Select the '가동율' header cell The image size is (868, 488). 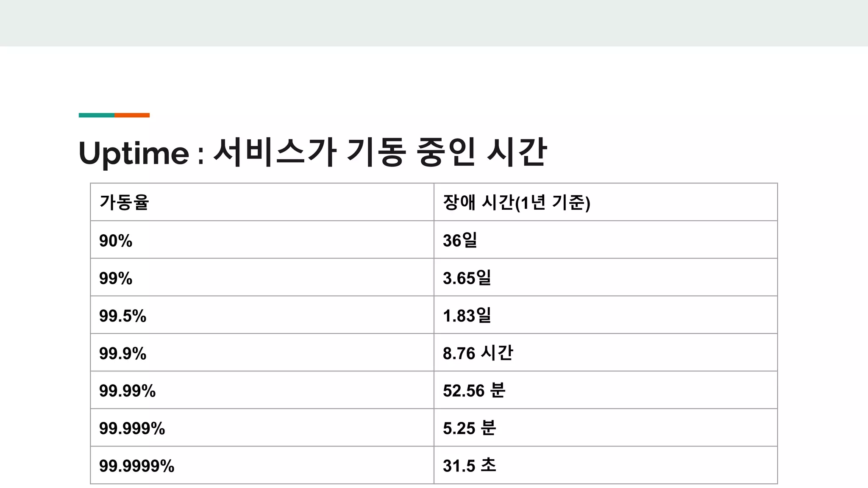click(x=262, y=202)
